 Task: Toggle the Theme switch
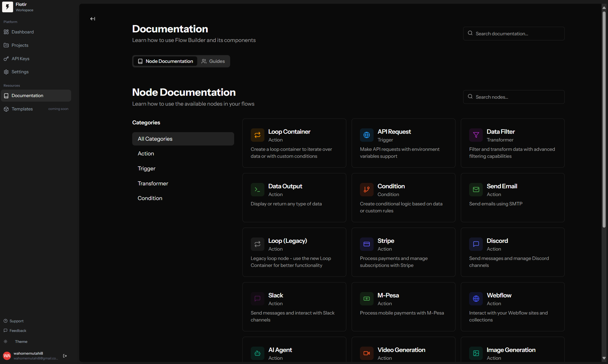coord(6,342)
